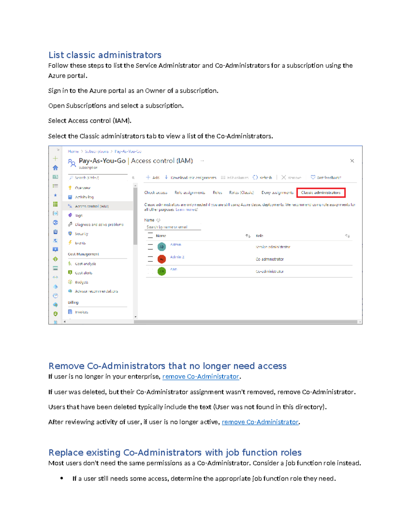The width and height of the screenshot is (411, 532).
Task: Click the Remove button in toolbar
Action: (x=291, y=177)
